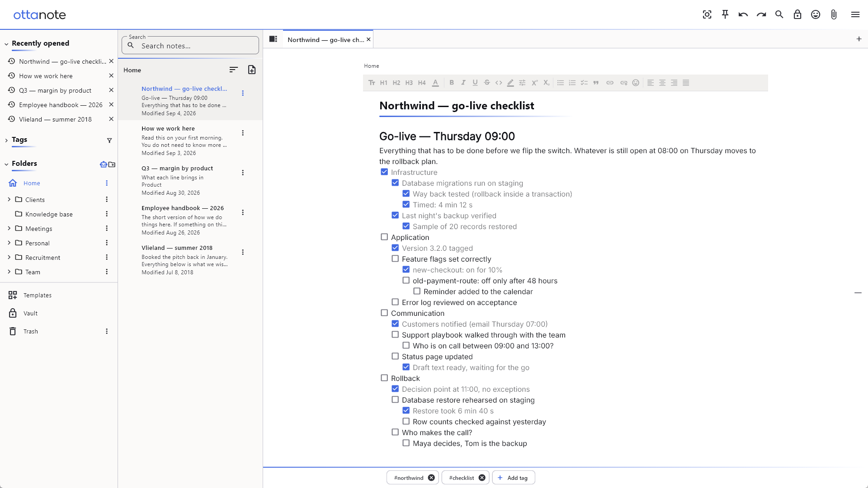868x488 pixels.
Task: Uncheck Customers notified checkbox
Action: 395,324
